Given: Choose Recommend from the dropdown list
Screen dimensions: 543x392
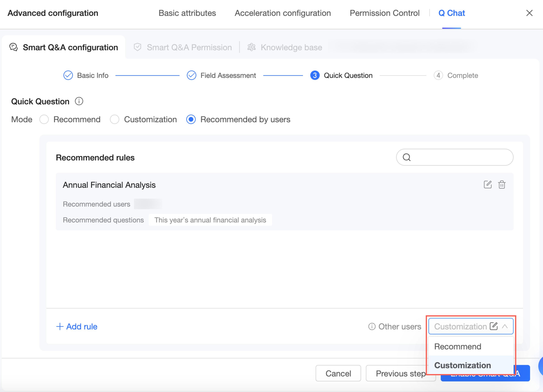Looking at the screenshot, I should (457, 346).
